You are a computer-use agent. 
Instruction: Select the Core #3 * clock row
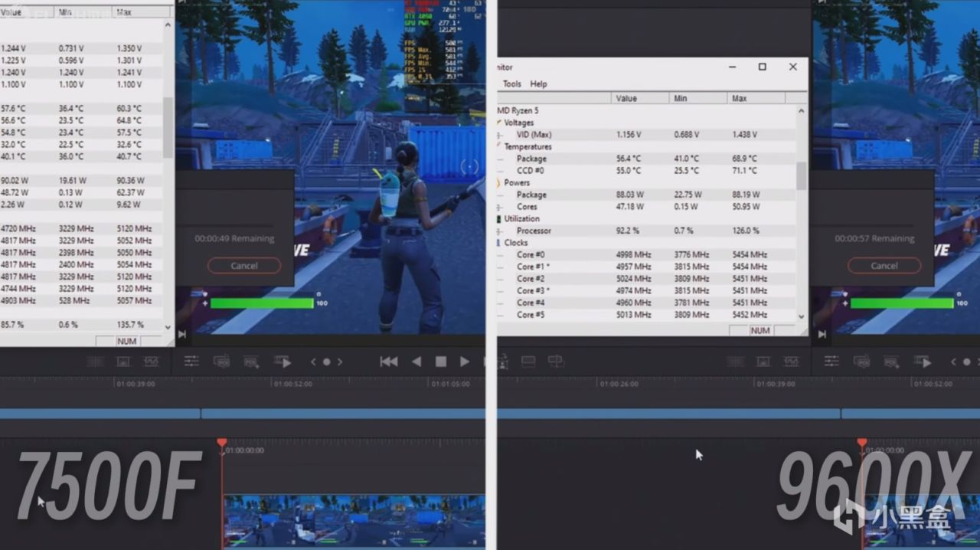647,290
